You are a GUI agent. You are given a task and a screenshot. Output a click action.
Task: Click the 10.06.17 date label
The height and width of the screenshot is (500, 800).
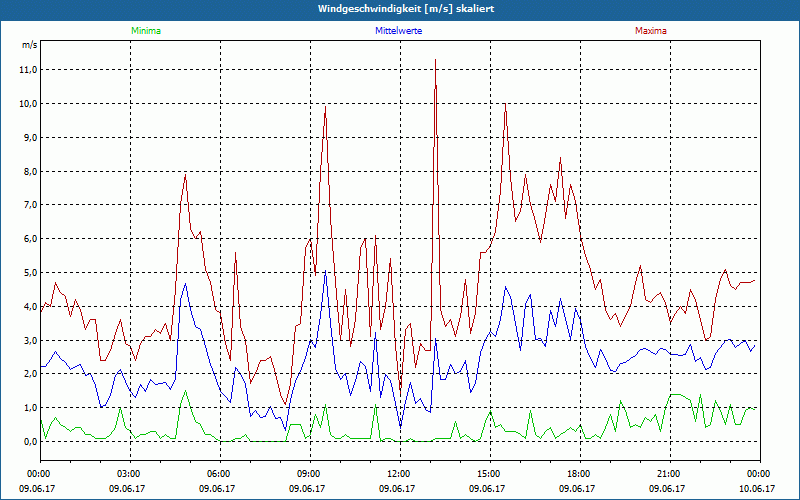[x=756, y=489]
